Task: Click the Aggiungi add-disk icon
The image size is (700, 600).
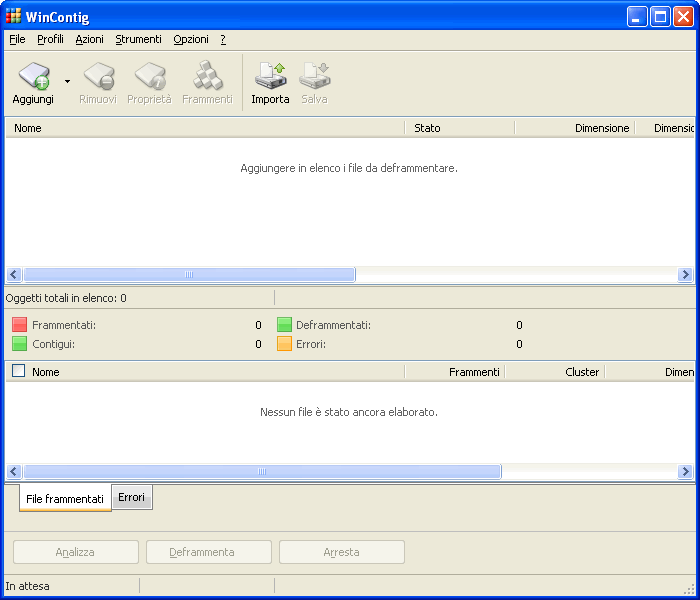Action: pos(34,76)
